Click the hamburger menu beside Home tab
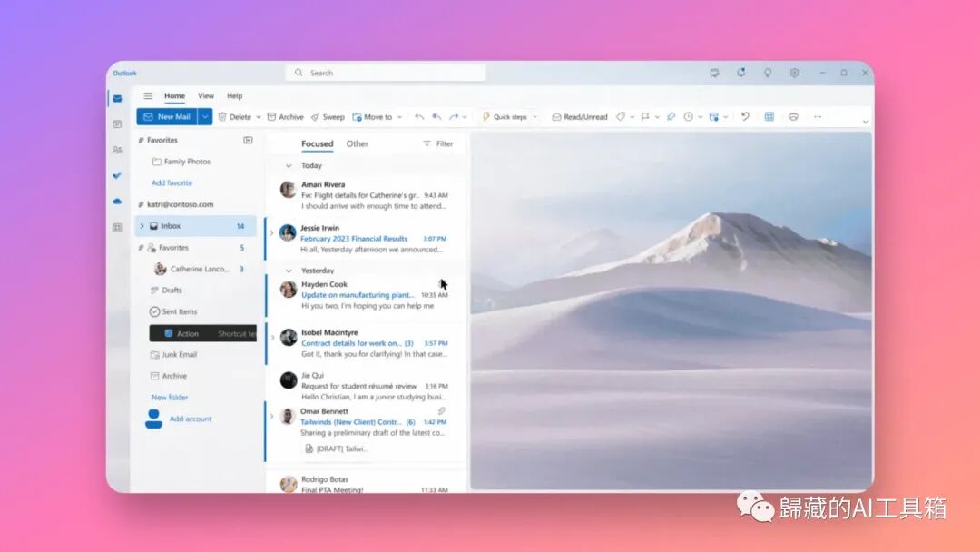Image resolution: width=980 pixels, height=552 pixels. pyautogui.click(x=148, y=95)
